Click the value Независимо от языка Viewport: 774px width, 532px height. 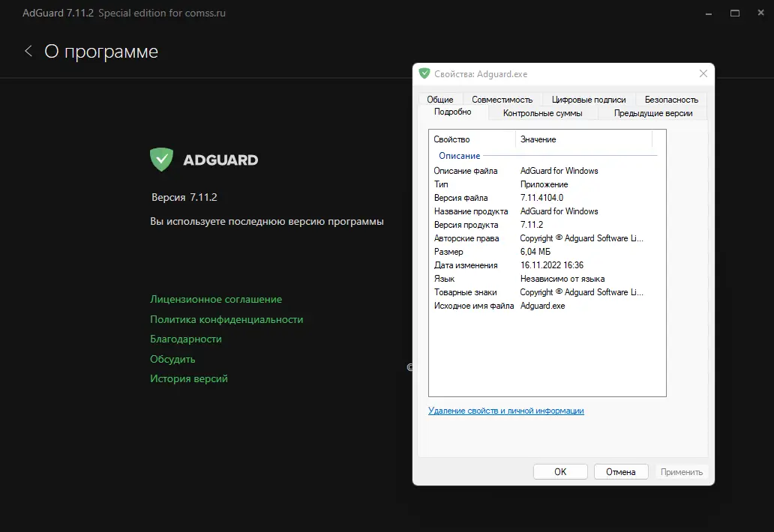pyautogui.click(x=562, y=279)
